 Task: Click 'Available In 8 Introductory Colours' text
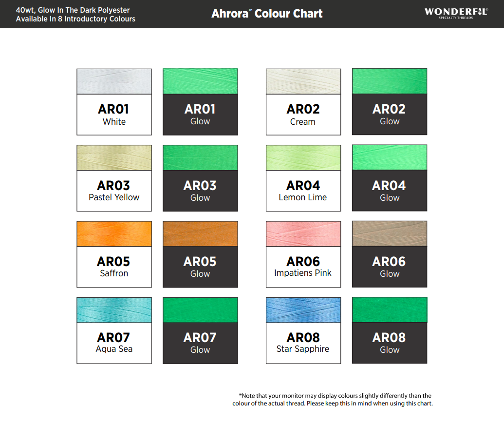click(75, 19)
